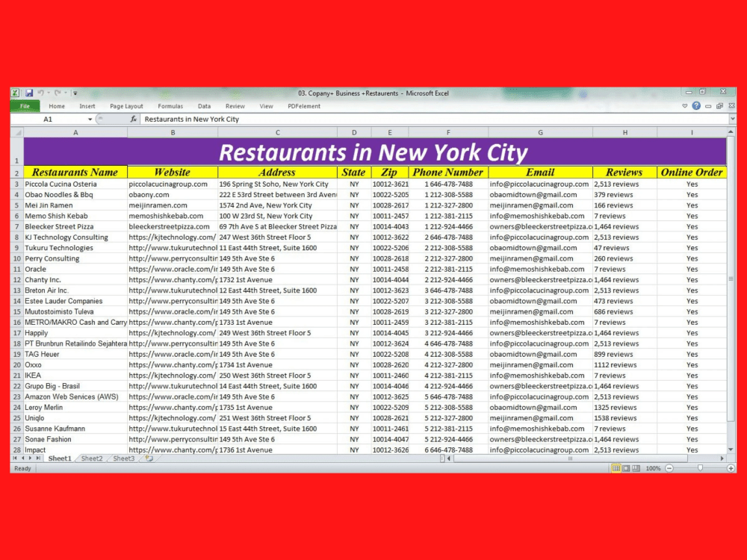This screenshot has width=747, height=560.
Task: Click the vertical scrollbar down arrow
Action: 731,449
